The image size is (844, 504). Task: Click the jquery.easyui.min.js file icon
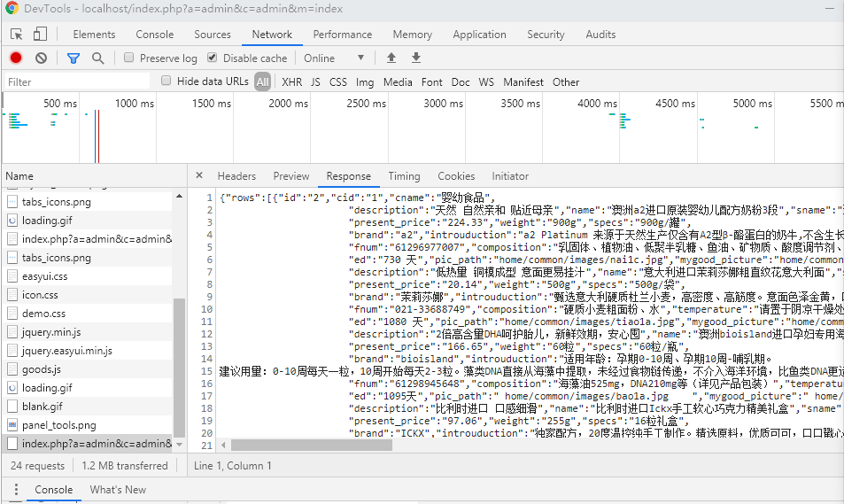12,351
